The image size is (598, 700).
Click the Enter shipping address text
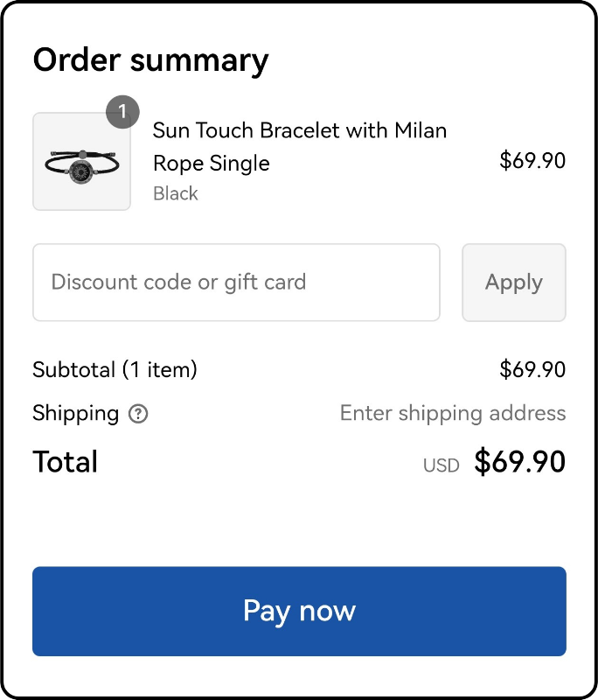click(x=453, y=413)
